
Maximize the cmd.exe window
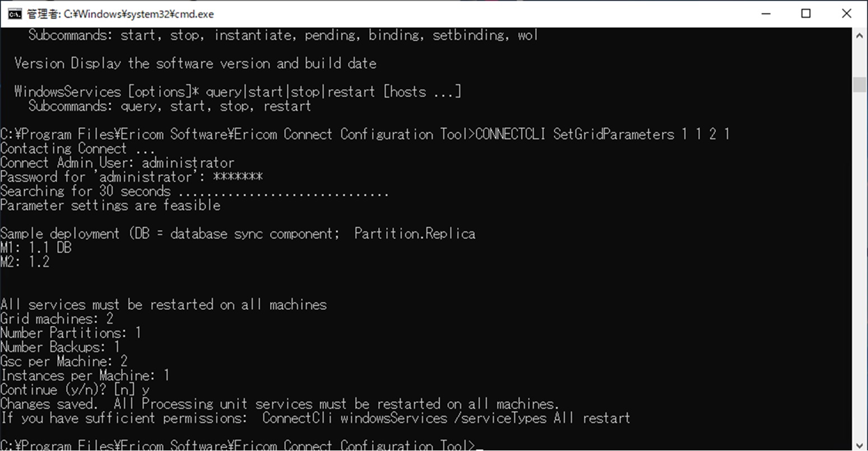(x=806, y=14)
